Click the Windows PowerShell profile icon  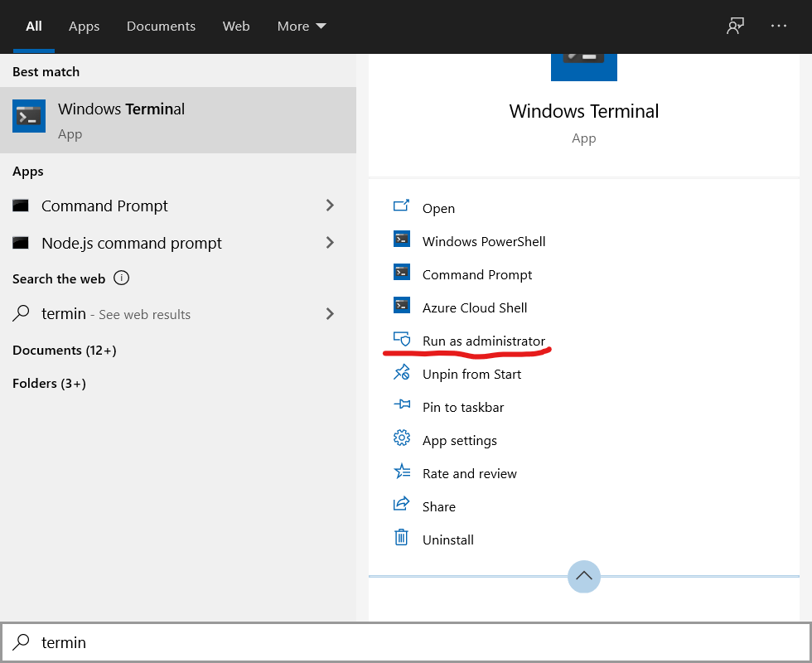pyautogui.click(x=402, y=239)
